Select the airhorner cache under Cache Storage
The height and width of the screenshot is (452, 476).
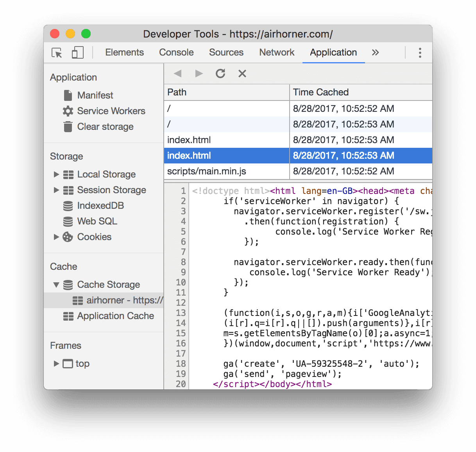117,300
